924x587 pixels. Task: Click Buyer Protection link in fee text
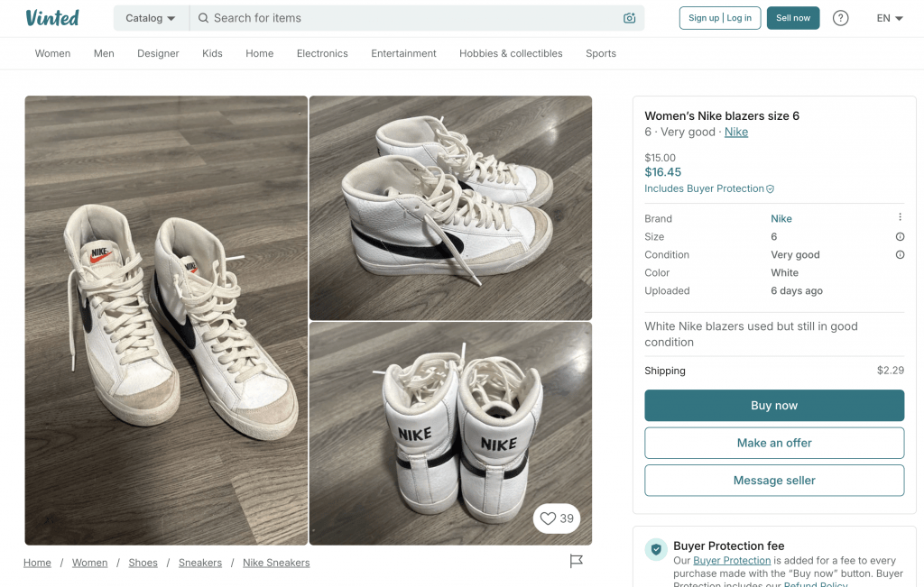click(x=731, y=561)
